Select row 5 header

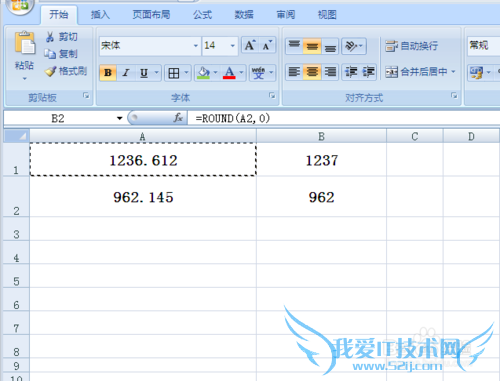coord(16,276)
